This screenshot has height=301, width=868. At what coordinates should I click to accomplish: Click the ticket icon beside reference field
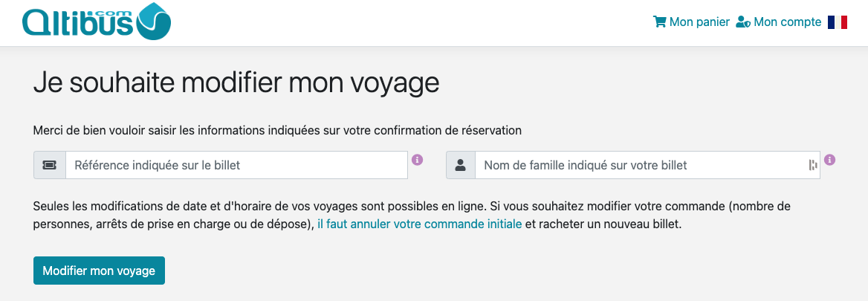pyautogui.click(x=50, y=165)
